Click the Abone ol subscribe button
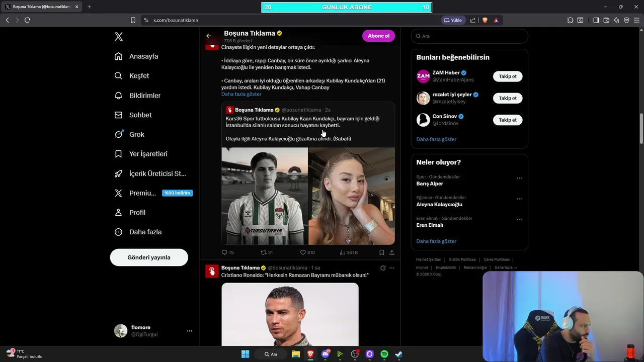The height and width of the screenshot is (362, 644). tap(378, 36)
